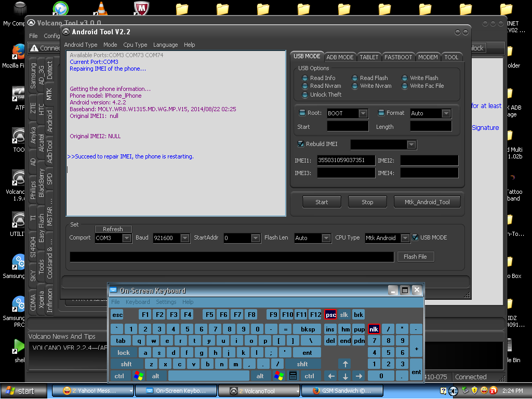Uncheck the Rebuild IMEI checkbox
This screenshot has height=399, width=532.
point(301,144)
